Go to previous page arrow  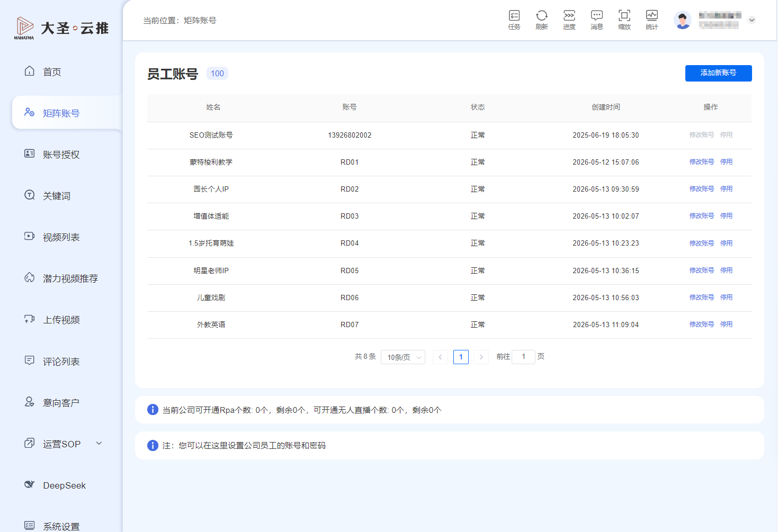440,357
